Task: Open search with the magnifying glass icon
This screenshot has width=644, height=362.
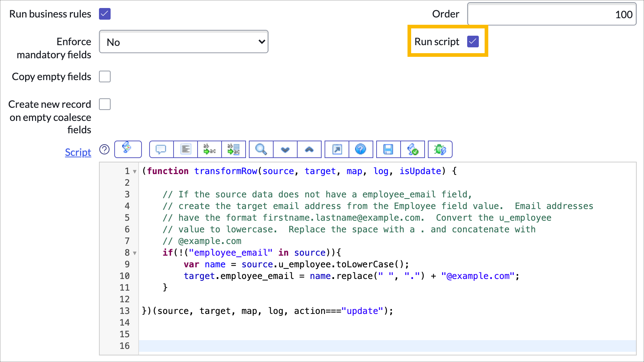Action: 261,149
